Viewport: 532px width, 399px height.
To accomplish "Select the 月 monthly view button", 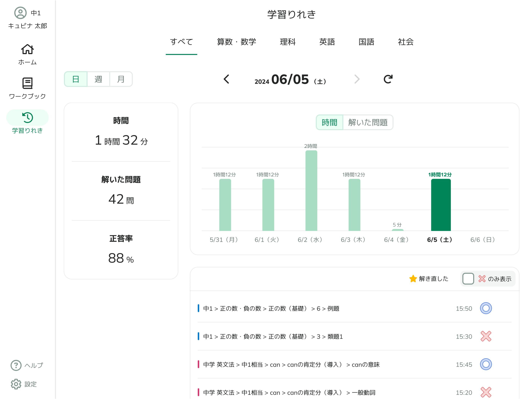I will click(x=121, y=79).
